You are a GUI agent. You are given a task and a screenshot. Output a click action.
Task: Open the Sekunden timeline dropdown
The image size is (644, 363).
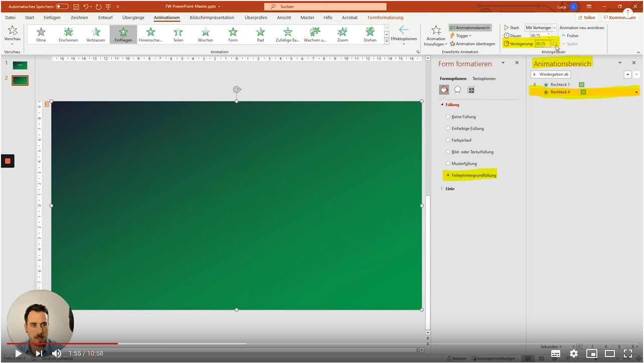[551, 347]
